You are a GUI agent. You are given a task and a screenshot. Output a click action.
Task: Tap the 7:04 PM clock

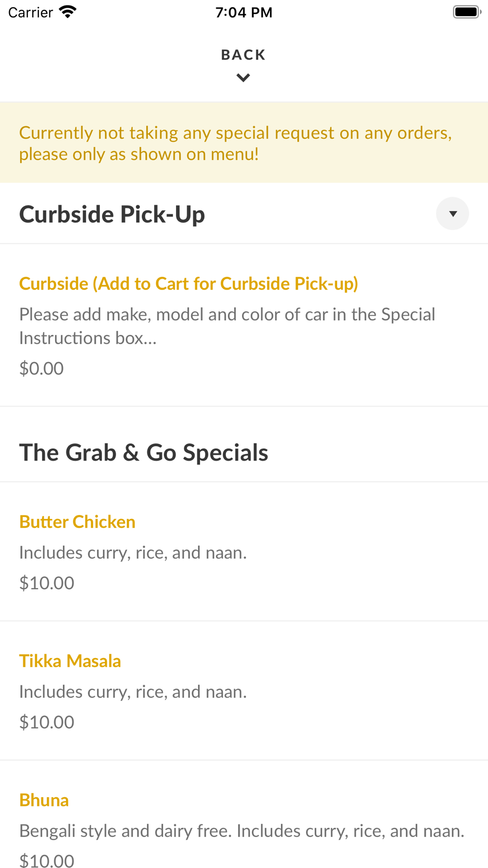(244, 12)
